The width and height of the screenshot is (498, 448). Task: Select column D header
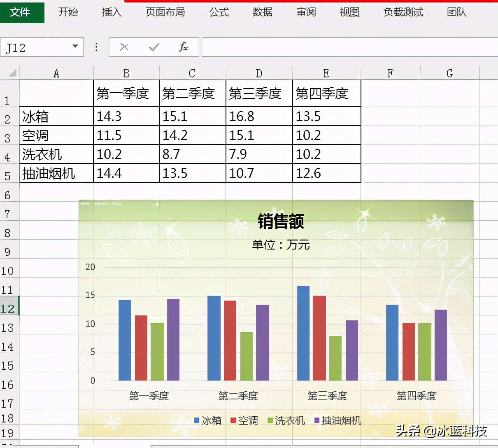pos(259,73)
